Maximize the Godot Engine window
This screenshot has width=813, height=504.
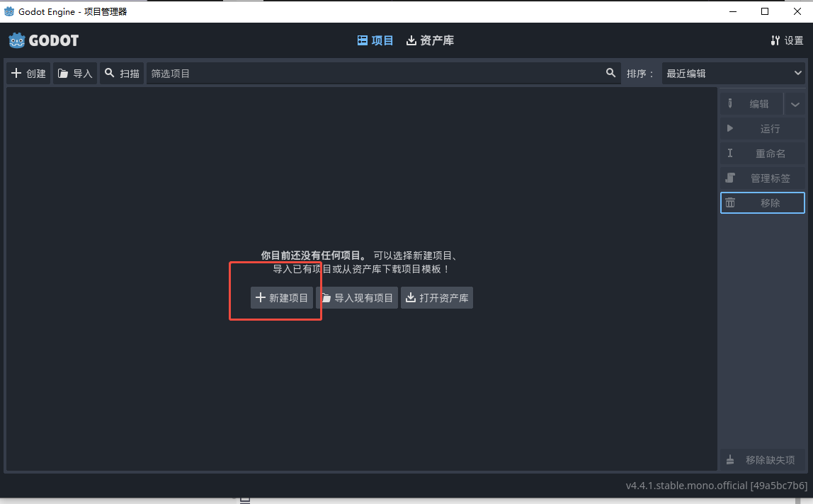point(765,11)
